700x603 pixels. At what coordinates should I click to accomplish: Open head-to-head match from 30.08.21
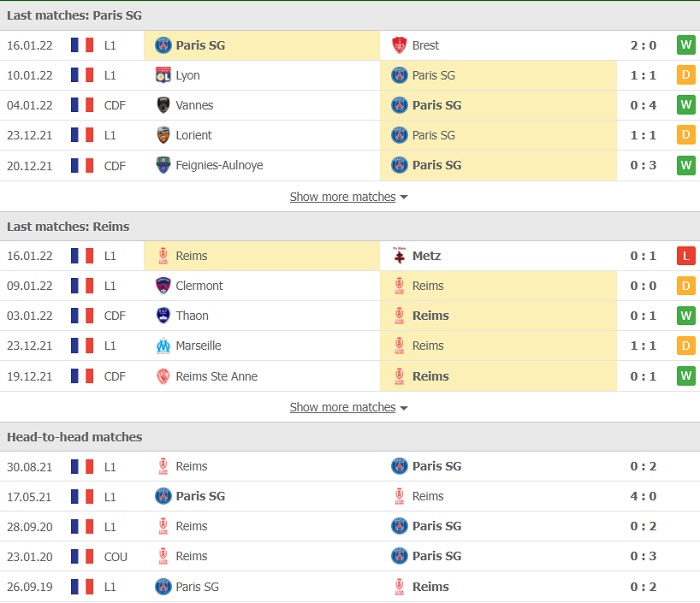(x=350, y=466)
